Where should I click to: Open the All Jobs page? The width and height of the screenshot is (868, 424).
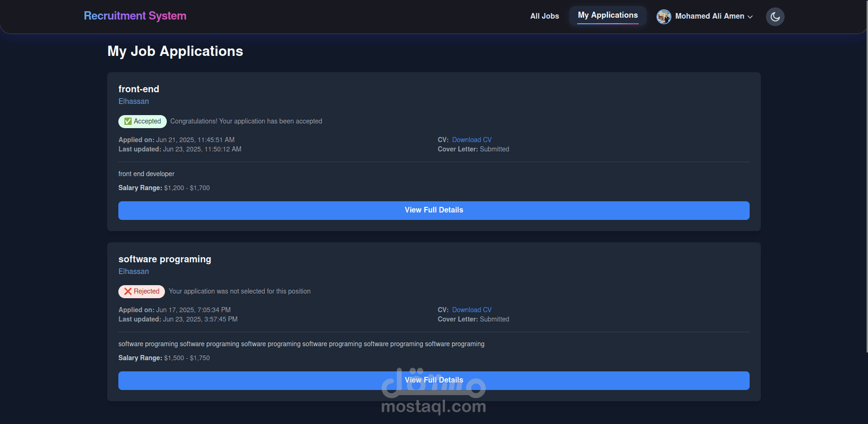(545, 16)
